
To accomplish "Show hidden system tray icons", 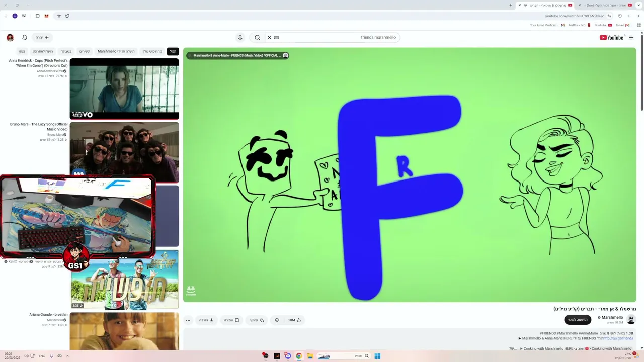I will [x=67, y=356].
